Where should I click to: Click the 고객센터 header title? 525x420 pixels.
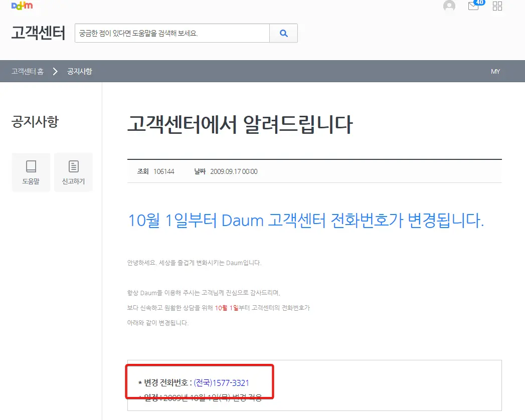coord(38,33)
